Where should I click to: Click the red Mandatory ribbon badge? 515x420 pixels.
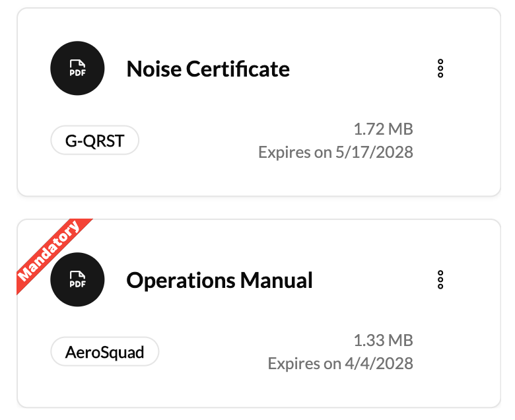(50, 250)
